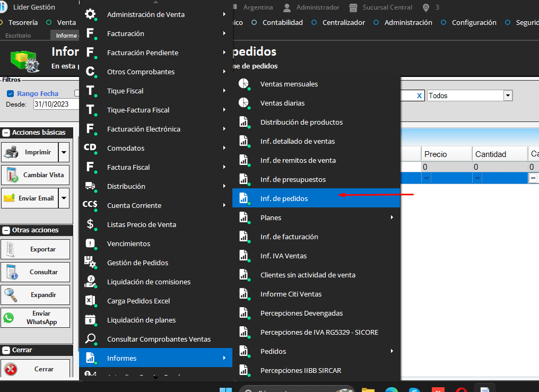The width and height of the screenshot is (539, 392).
Task: Click the Cambiar Vista button
Action: click(x=36, y=175)
